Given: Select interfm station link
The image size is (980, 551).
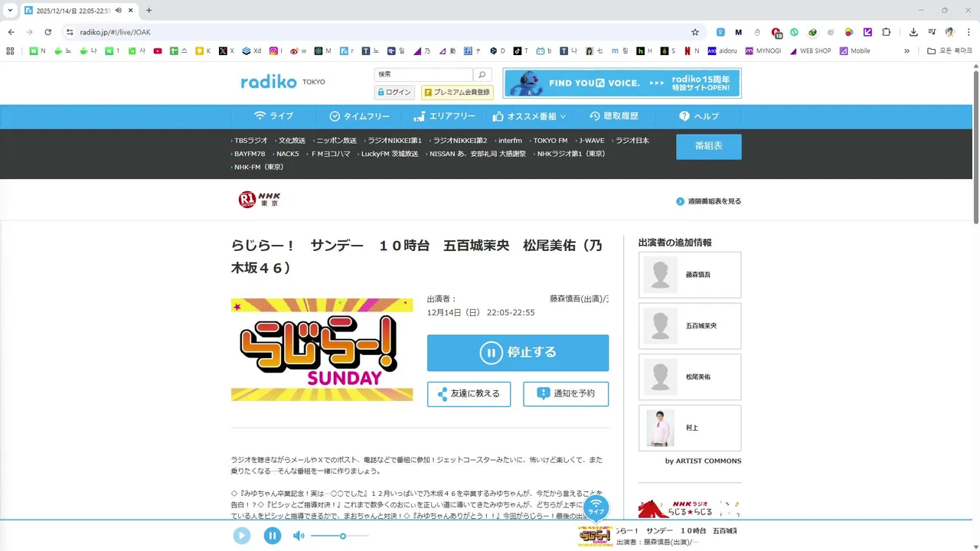Looking at the screenshot, I should tap(509, 141).
